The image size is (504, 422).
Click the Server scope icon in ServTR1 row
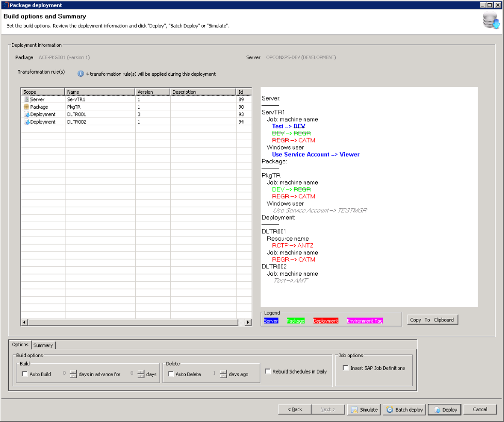pyautogui.click(x=26, y=99)
